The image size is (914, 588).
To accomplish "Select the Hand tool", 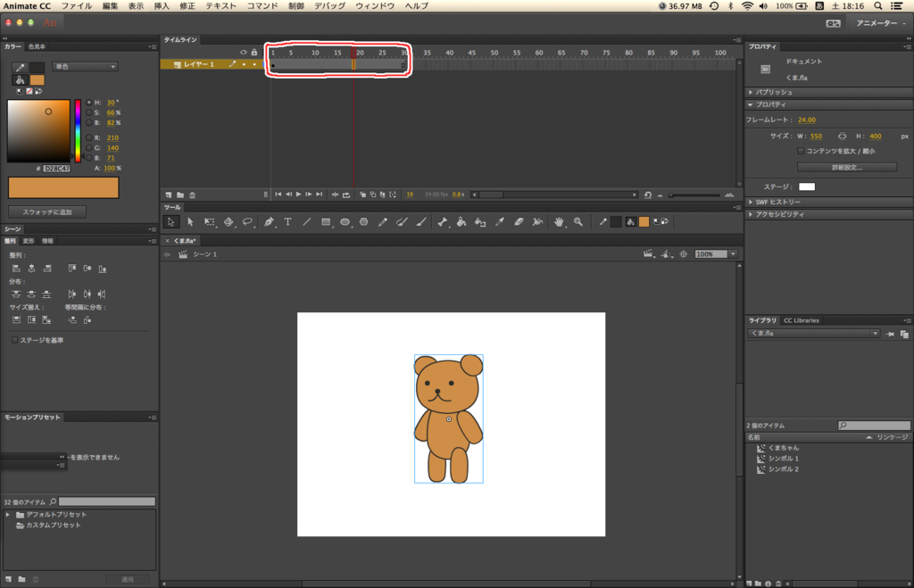I will (x=559, y=221).
